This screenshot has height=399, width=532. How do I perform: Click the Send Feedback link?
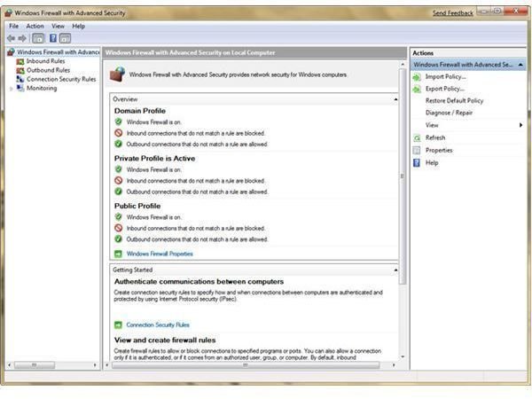pos(452,13)
